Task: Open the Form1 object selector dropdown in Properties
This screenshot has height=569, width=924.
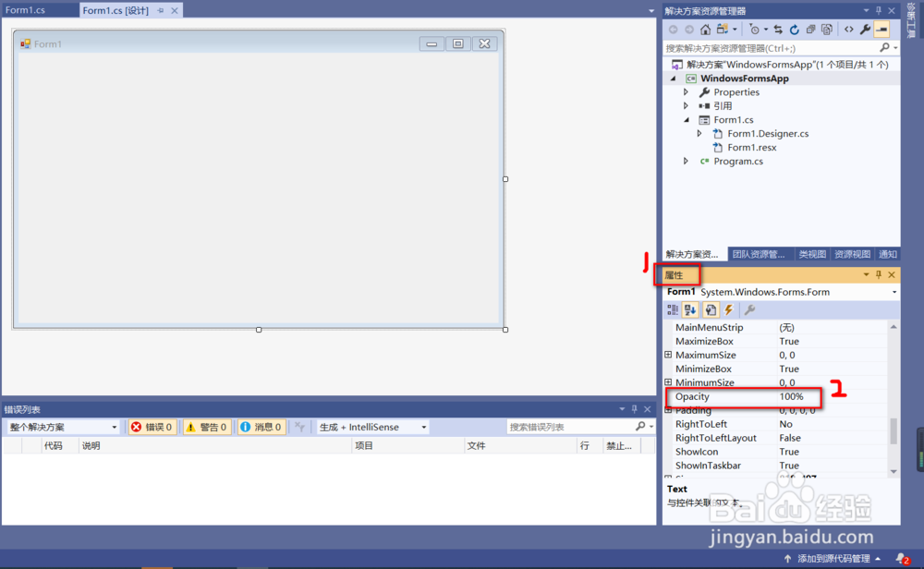Action: [894, 292]
